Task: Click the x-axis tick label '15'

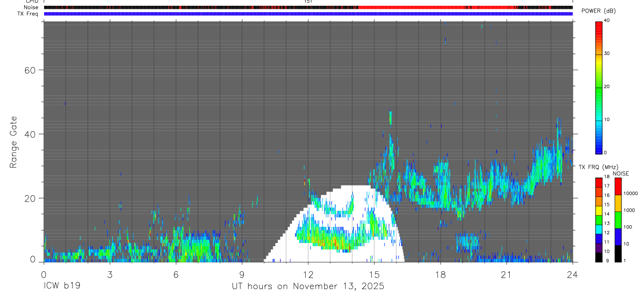Action: (374, 274)
